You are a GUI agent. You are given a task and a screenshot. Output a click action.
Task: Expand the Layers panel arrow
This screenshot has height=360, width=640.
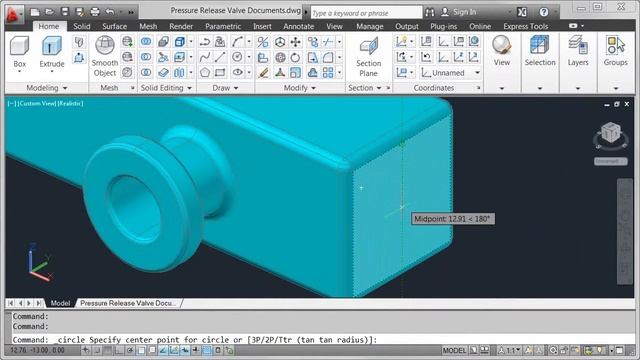tap(578, 88)
